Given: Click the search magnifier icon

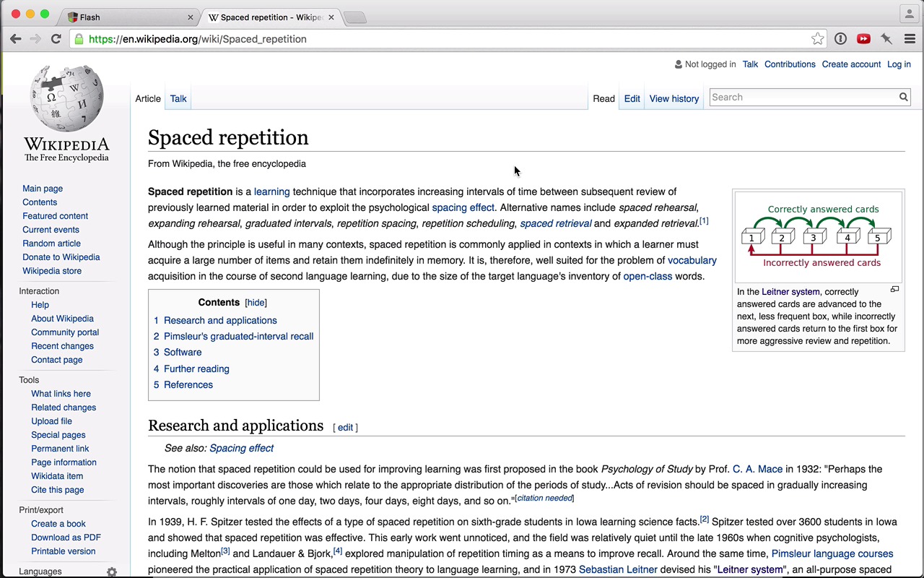Looking at the screenshot, I should pos(903,97).
